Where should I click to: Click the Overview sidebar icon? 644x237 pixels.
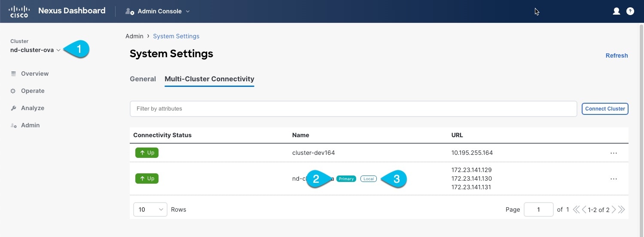point(13,74)
